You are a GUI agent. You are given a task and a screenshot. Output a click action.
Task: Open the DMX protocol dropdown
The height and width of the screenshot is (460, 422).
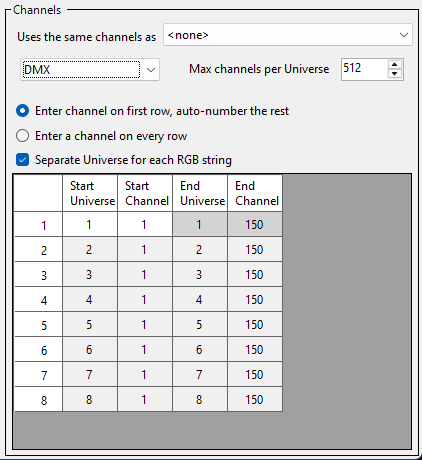pos(90,70)
